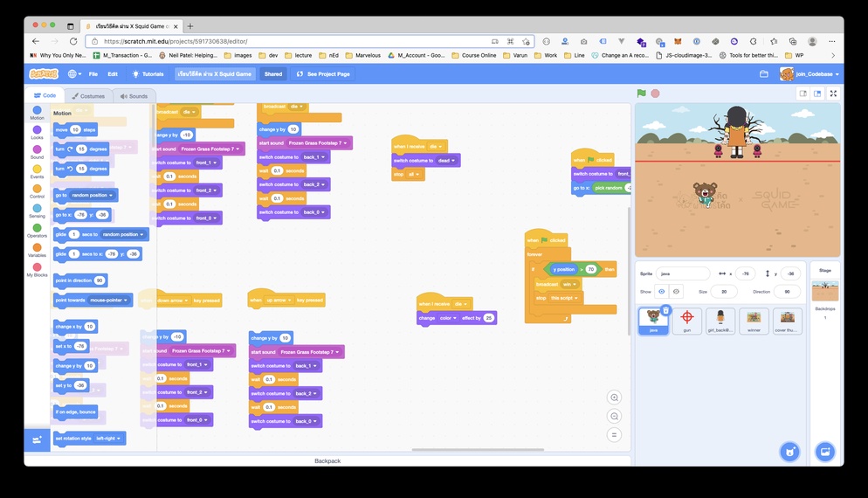Image resolution: width=868 pixels, height=498 pixels.
Task: Select the Sensing block category
Action: 37,211
